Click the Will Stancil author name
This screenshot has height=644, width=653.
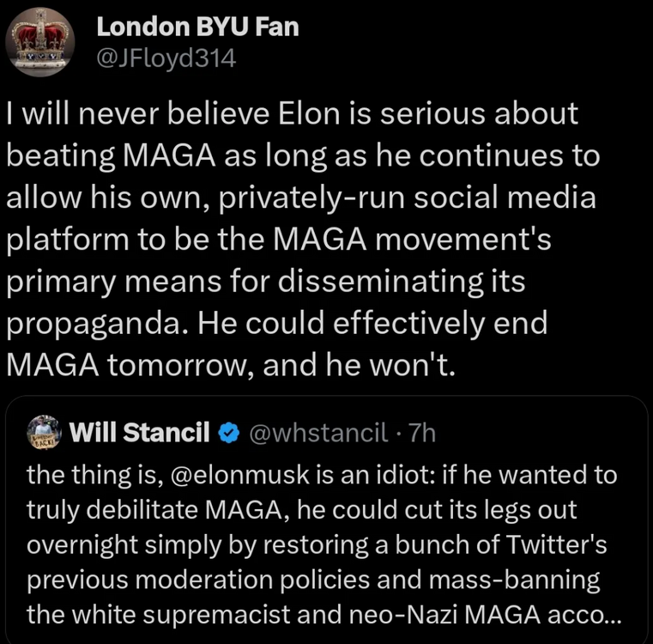pyautogui.click(x=142, y=434)
